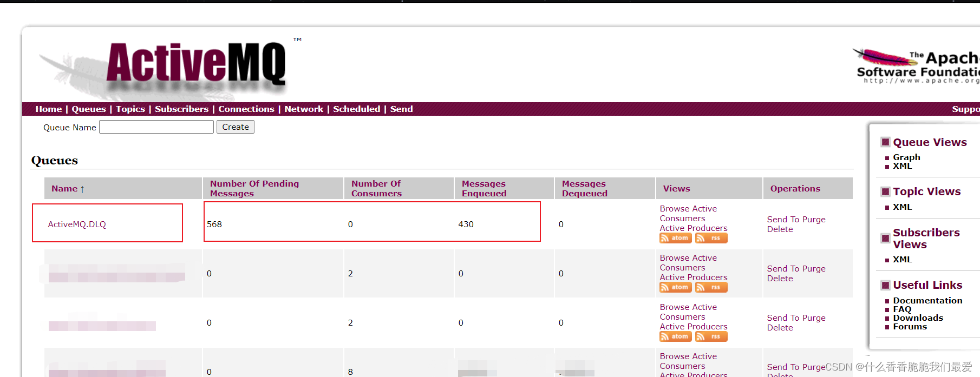Open the Forums link
The height and width of the screenshot is (377, 980).
pos(910,327)
